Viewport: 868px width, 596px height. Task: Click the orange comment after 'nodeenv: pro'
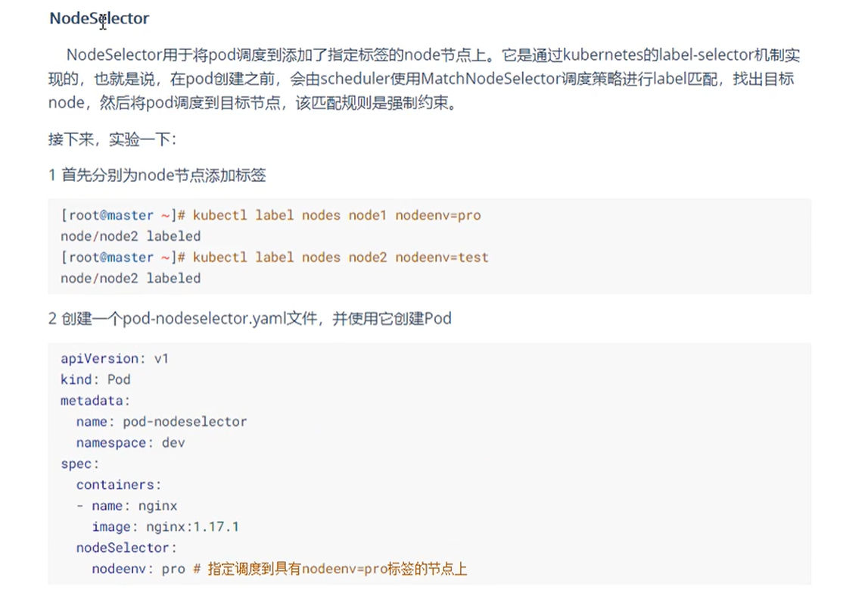[x=330, y=569]
